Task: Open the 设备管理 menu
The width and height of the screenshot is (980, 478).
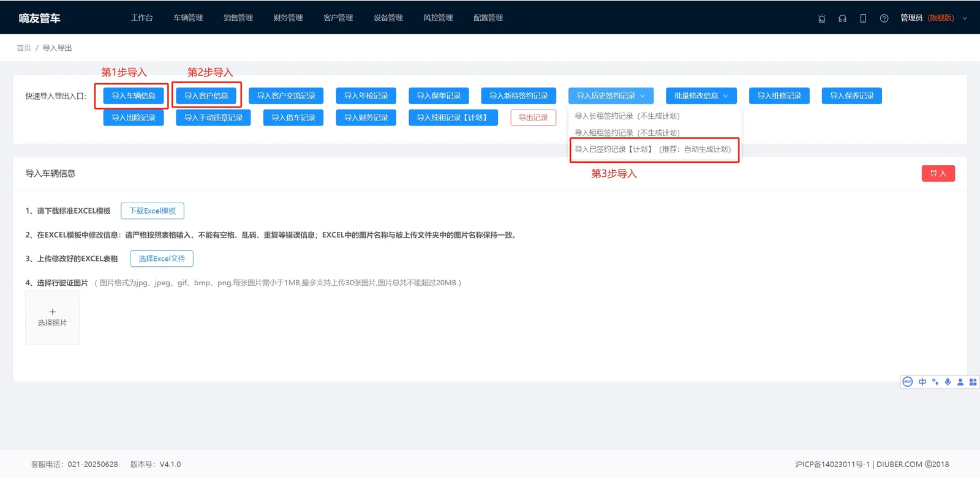Action: 388,18
